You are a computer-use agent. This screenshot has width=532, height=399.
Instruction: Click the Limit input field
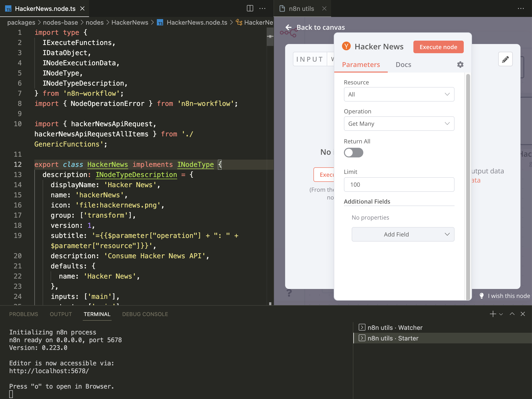click(x=399, y=185)
